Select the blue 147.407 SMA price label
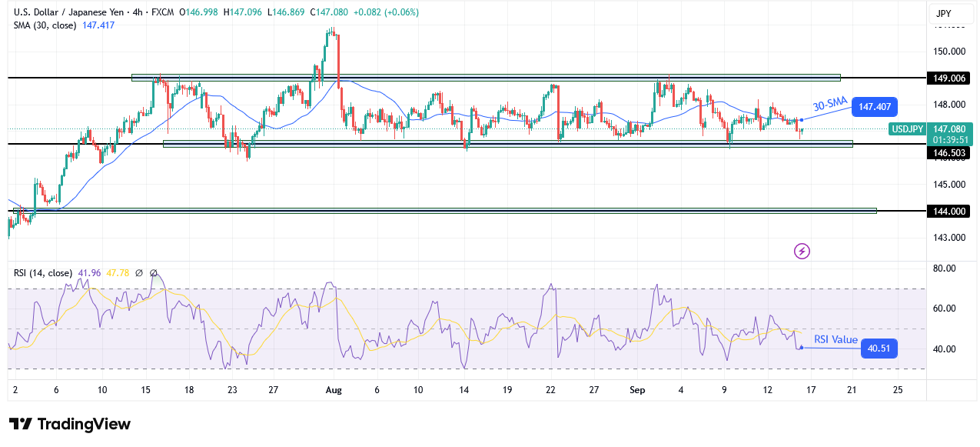Viewport: 980px width, 447px height. tap(875, 107)
